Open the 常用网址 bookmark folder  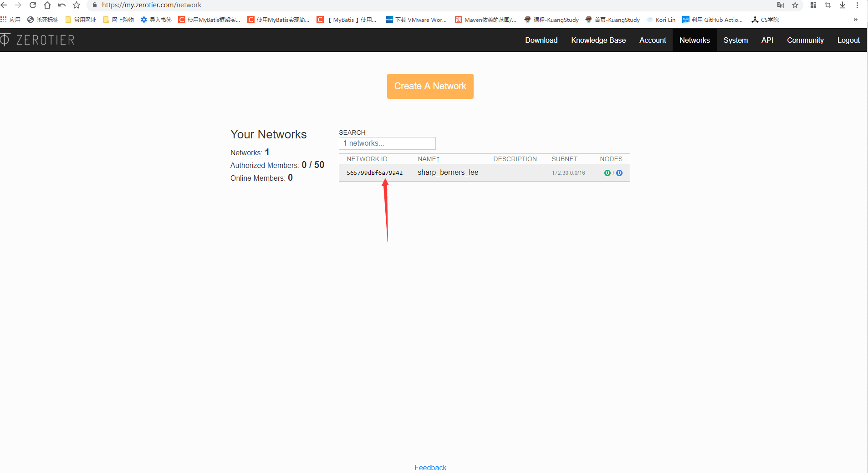[81, 20]
